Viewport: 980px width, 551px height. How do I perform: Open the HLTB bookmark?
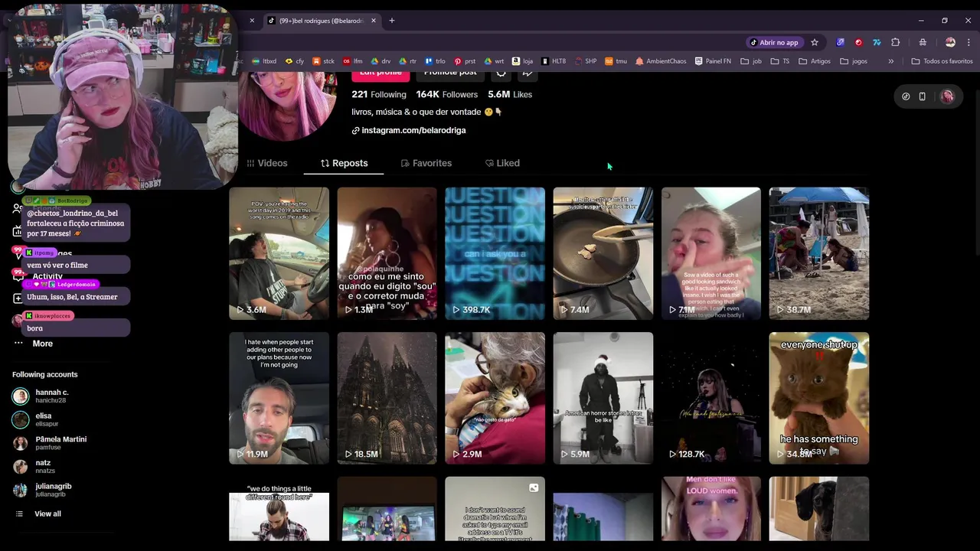pos(554,61)
